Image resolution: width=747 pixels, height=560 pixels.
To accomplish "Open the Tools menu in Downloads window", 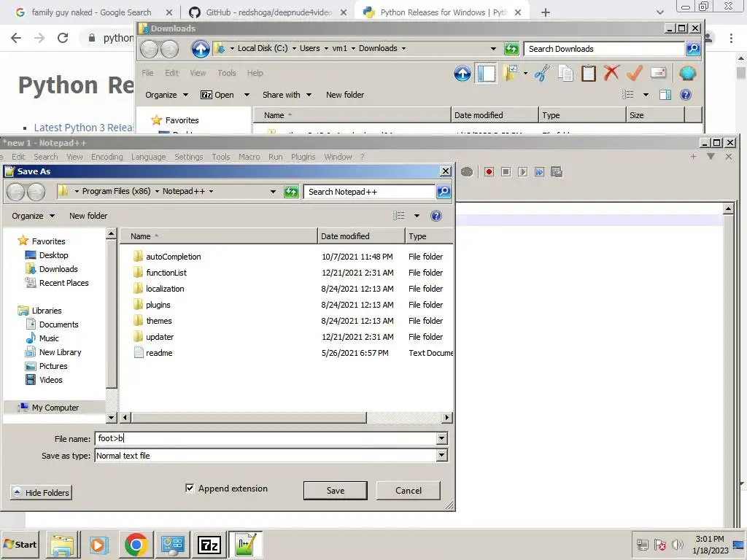I will [x=227, y=73].
